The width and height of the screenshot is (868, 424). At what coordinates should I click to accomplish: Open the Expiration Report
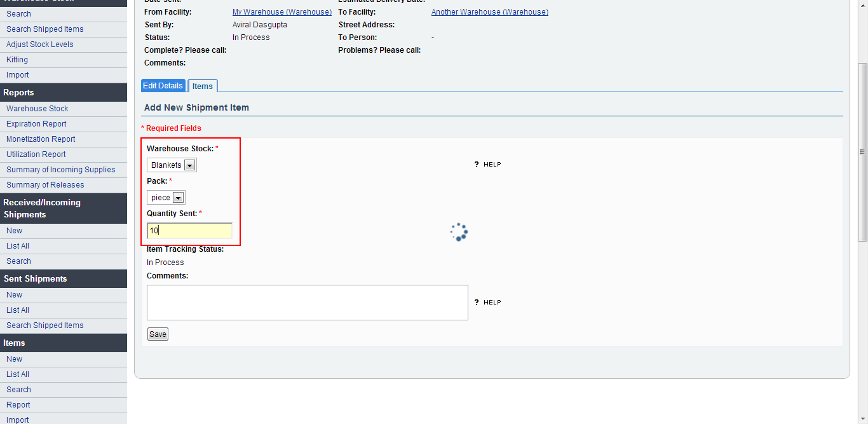pos(36,124)
